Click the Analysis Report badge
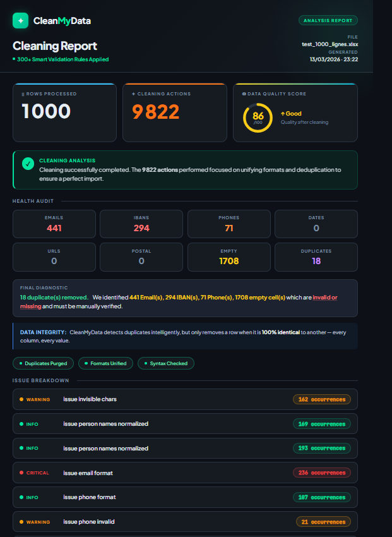 (x=328, y=20)
